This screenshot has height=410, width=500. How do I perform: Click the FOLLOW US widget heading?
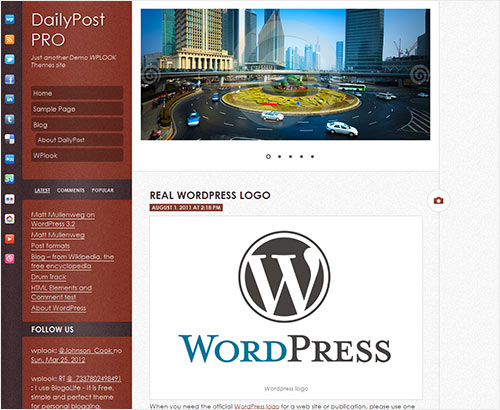[52, 329]
